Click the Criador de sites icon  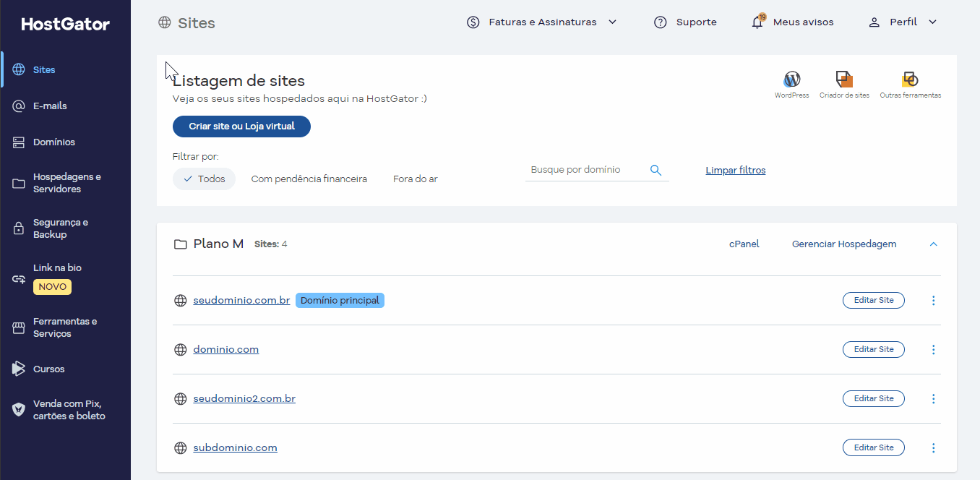coord(844,80)
